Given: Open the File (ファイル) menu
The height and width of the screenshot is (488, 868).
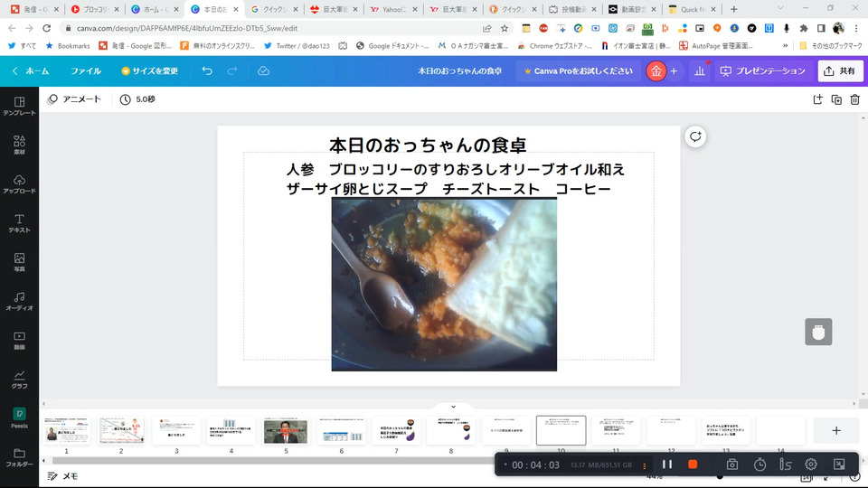Looking at the screenshot, I should (x=86, y=70).
